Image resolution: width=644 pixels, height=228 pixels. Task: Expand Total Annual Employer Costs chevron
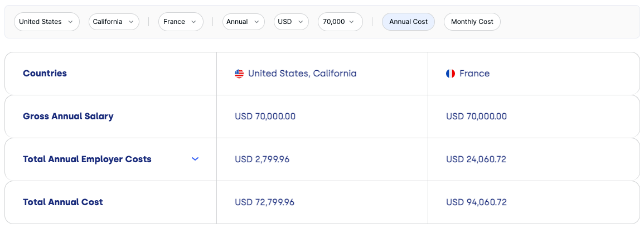(x=195, y=159)
